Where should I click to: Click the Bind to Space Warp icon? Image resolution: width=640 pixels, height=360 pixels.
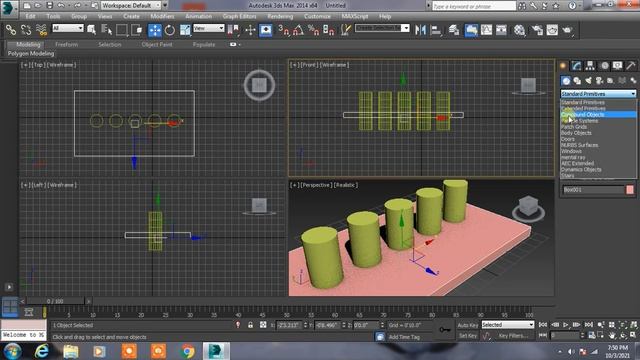pyautogui.click(x=41, y=30)
